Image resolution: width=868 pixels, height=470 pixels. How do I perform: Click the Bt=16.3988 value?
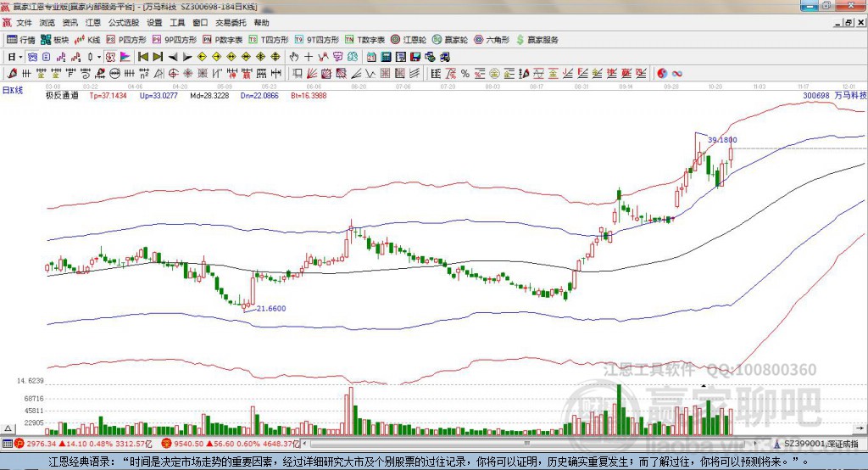[x=309, y=95]
